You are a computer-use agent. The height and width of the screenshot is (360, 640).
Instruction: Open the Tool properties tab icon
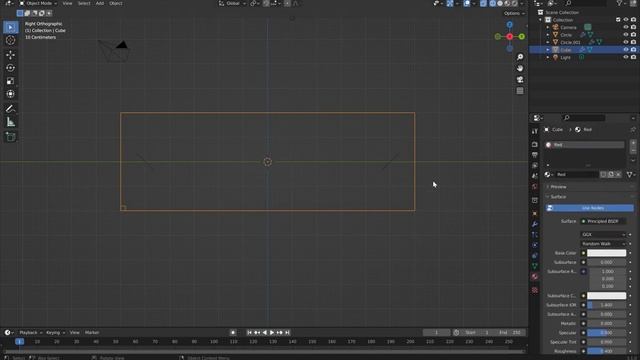[x=535, y=131]
